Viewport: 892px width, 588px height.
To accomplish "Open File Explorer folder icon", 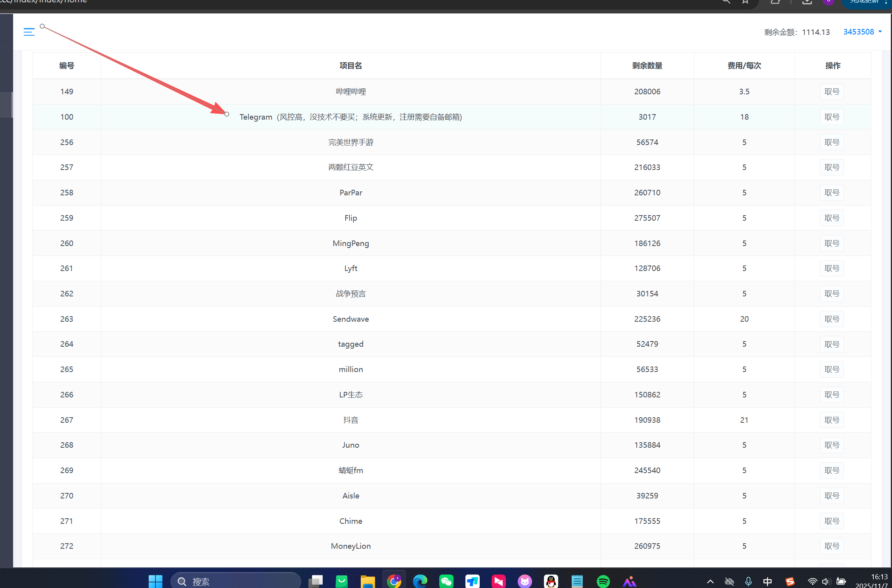I will [368, 581].
